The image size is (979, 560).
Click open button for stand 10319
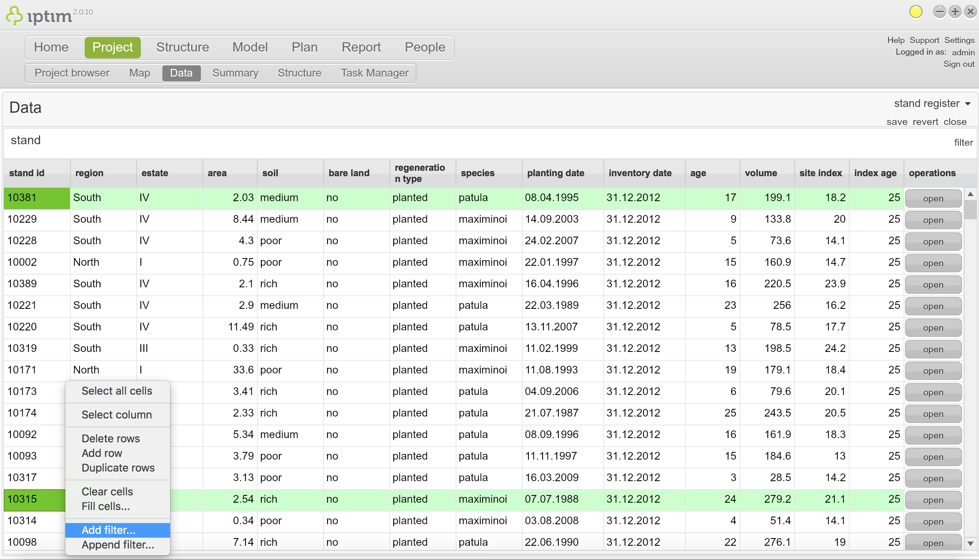933,349
